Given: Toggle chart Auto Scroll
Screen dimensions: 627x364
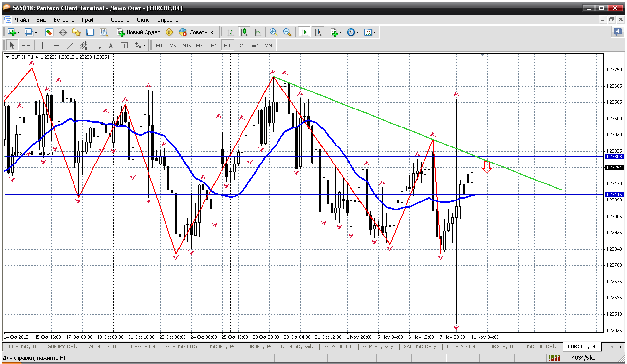Looking at the screenshot, I should (x=304, y=32).
